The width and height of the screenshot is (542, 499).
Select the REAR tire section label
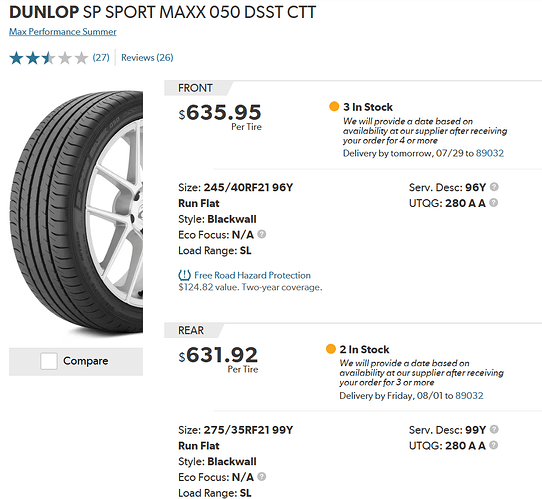(191, 330)
